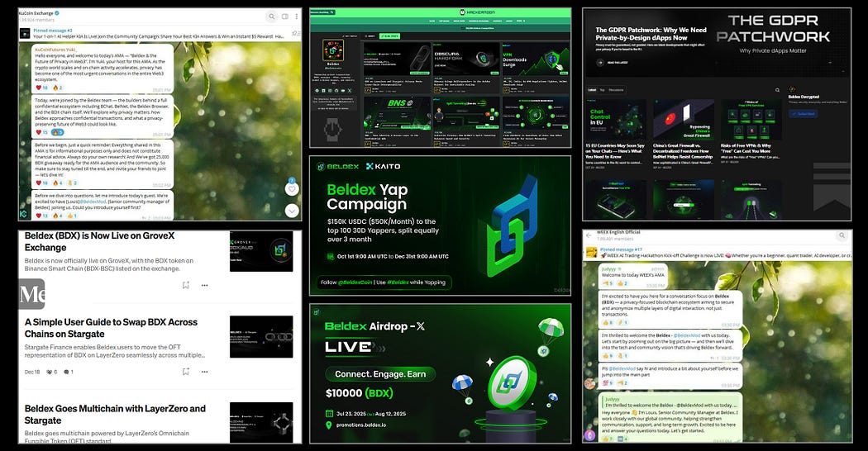
Task: Click Beldex Decrypted logo icon
Action: (x=792, y=89)
